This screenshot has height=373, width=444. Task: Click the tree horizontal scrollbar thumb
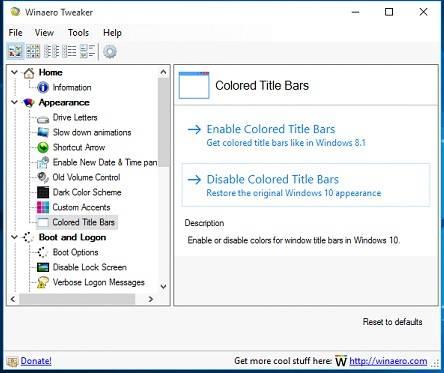pyautogui.click(x=77, y=299)
